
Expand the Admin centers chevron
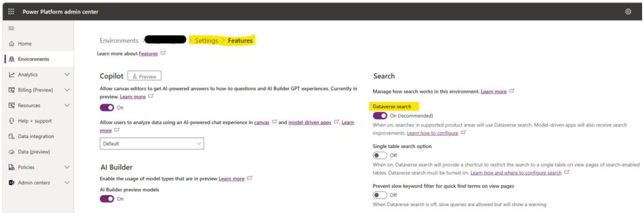(x=67, y=183)
